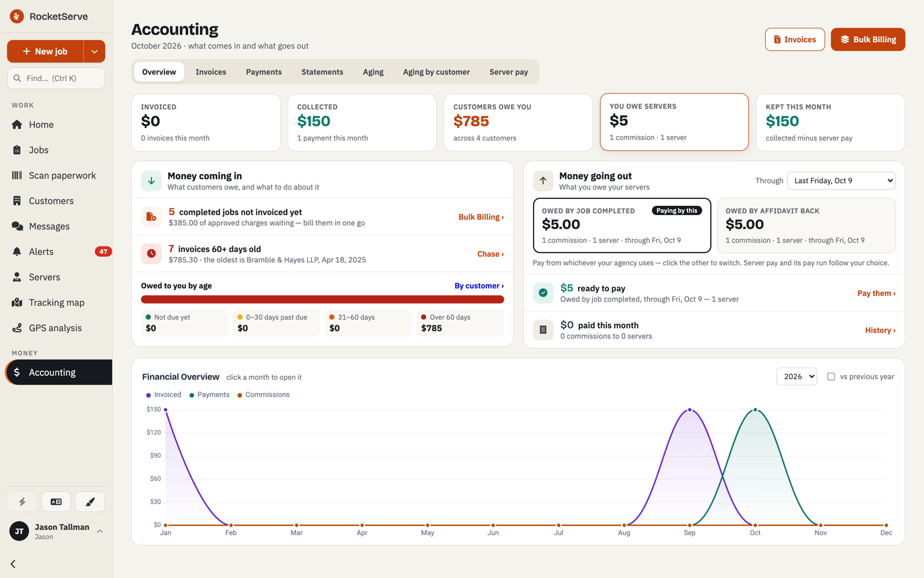Viewport: 924px width, 578px height.
Task: Click the Bulk Billing button
Action: point(867,39)
